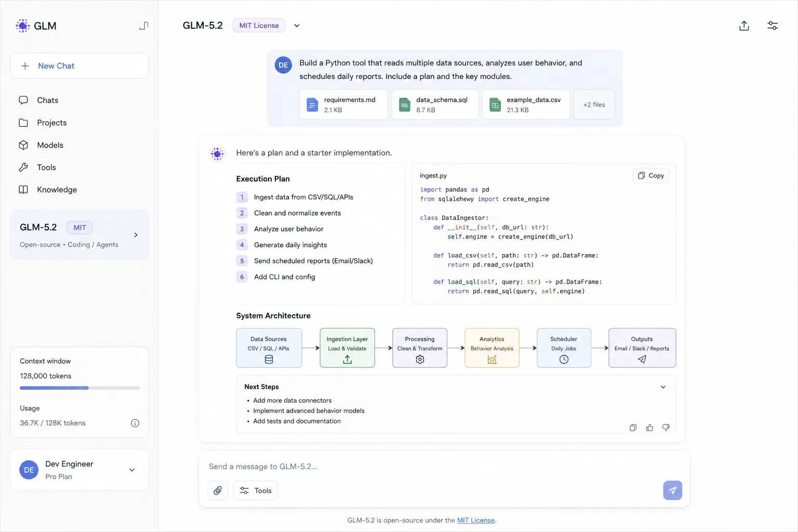Copy the ingest.py code
798x532 pixels.
[651, 176]
